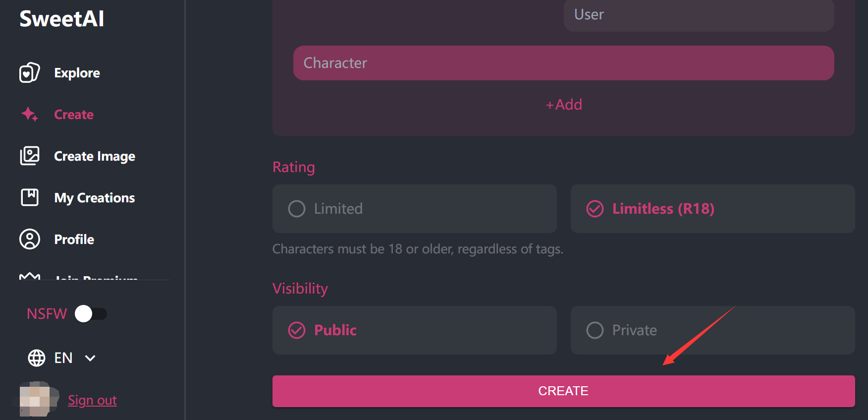Expand the EN language dropdown chevron

coord(90,358)
